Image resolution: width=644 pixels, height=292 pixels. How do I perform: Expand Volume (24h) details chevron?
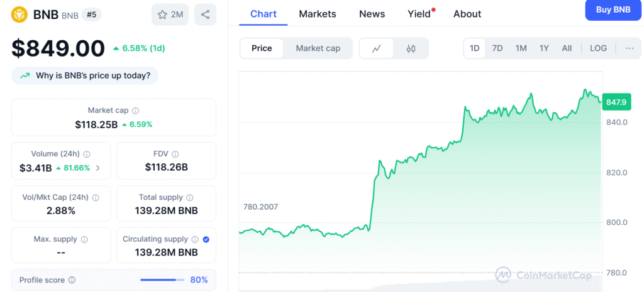[x=97, y=168]
